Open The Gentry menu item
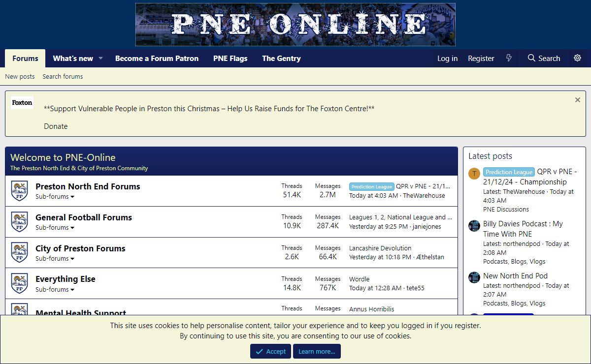The height and width of the screenshot is (364, 591). (x=281, y=58)
